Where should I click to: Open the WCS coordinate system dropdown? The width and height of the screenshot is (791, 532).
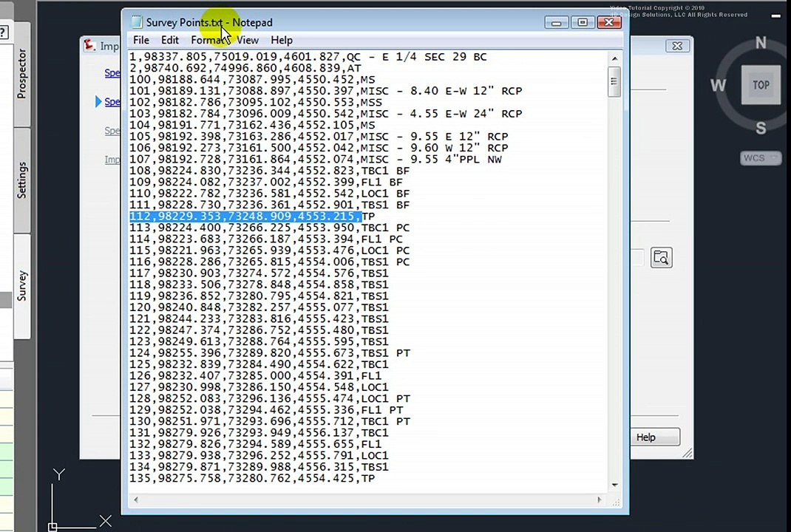[761, 158]
